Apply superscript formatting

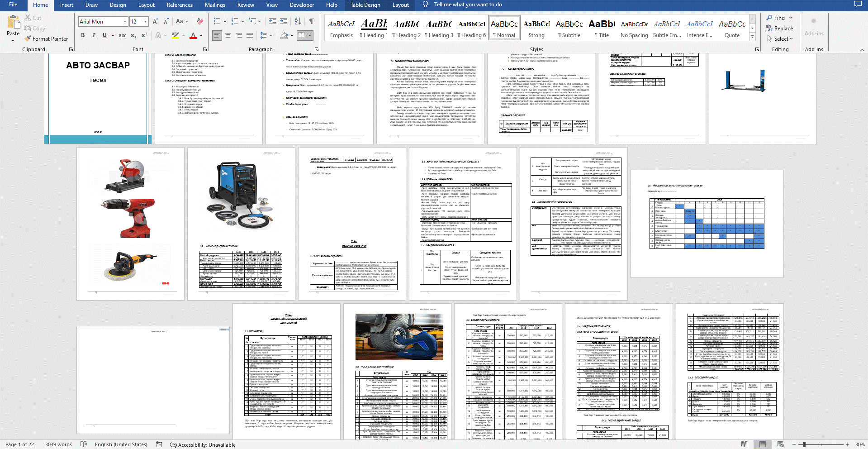point(144,35)
